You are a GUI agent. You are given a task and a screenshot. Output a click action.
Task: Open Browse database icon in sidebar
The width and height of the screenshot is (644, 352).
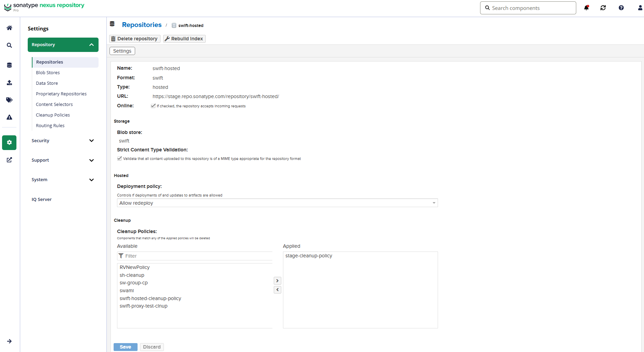pyautogui.click(x=9, y=65)
